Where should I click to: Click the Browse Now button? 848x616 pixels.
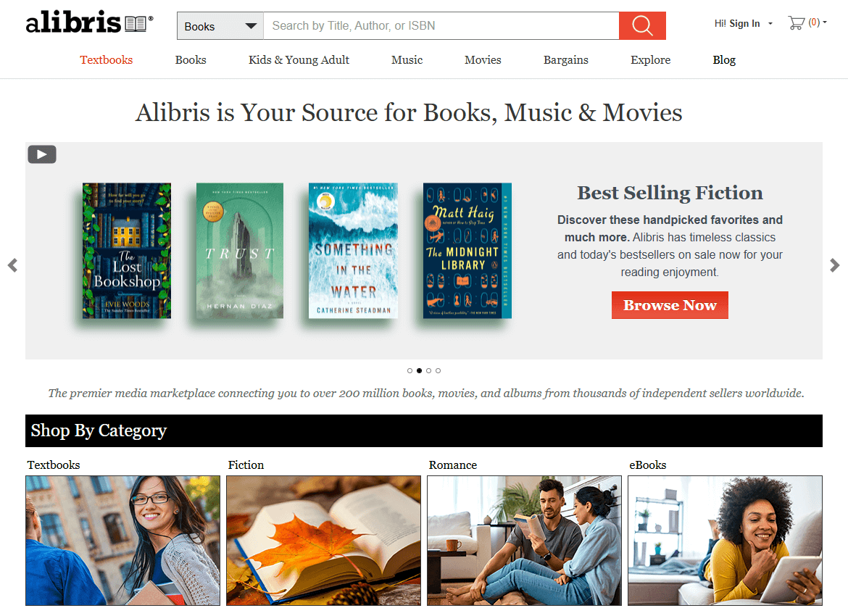(x=670, y=305)
